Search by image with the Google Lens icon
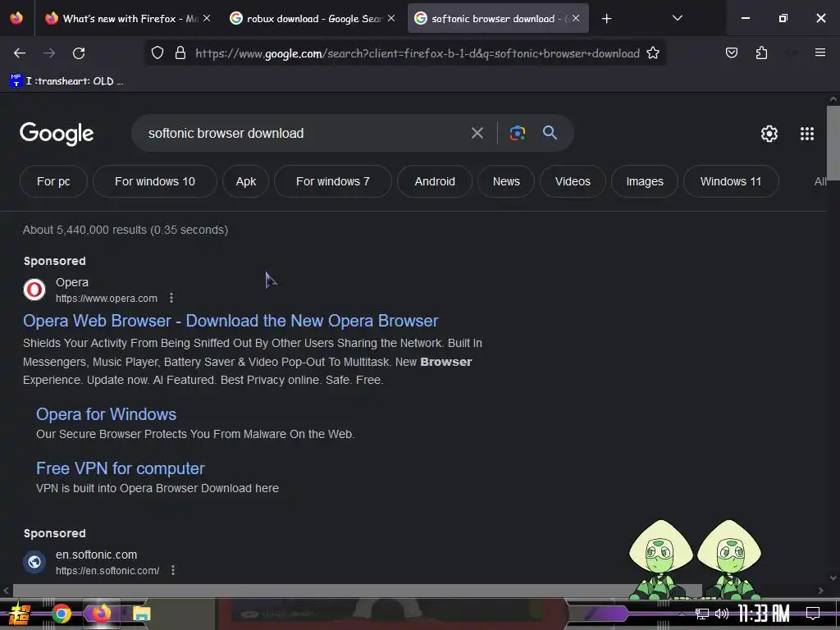This screenshot has height=630, width=840. 517,133
